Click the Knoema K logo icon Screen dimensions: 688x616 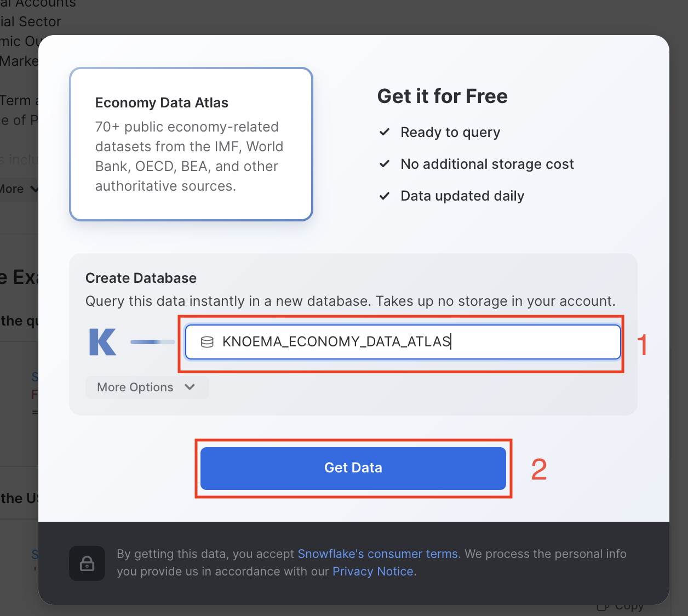(102, 342)
